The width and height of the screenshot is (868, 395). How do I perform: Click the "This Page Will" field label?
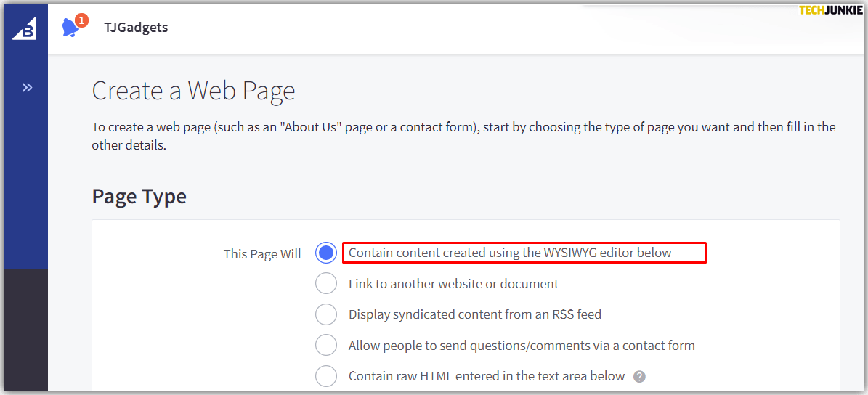(262, 254)
